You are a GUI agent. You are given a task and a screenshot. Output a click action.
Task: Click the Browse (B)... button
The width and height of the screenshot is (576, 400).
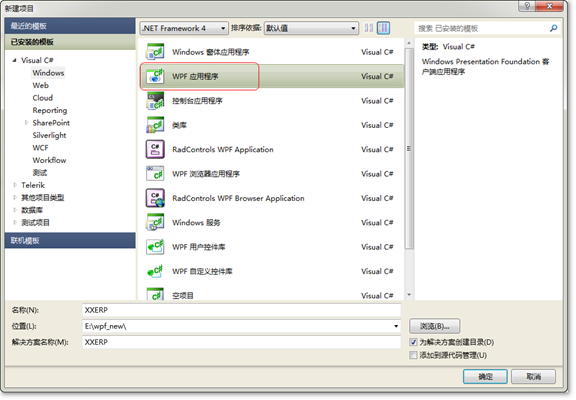434,326
